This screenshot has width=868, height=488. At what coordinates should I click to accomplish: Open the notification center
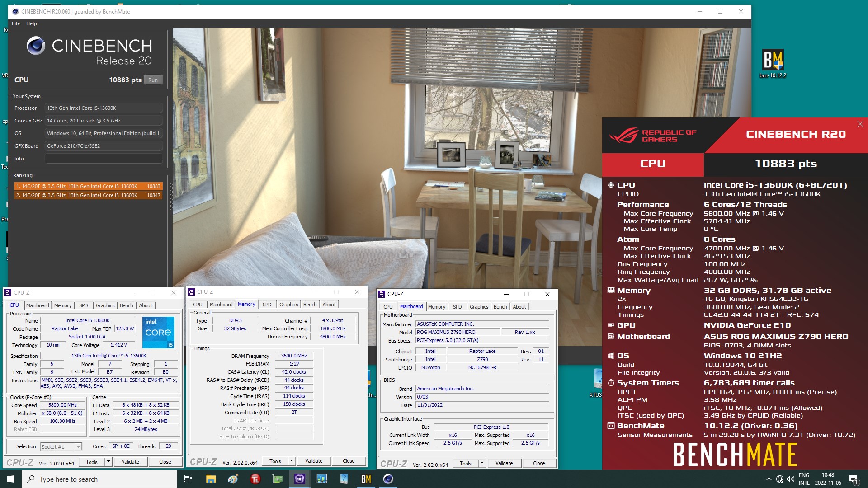tap(854, 479)
